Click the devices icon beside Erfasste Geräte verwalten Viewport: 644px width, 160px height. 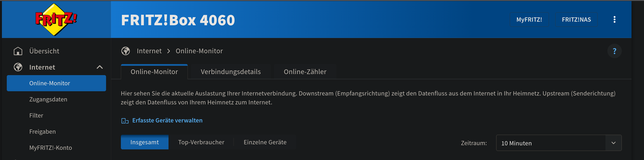pos(125,121)
